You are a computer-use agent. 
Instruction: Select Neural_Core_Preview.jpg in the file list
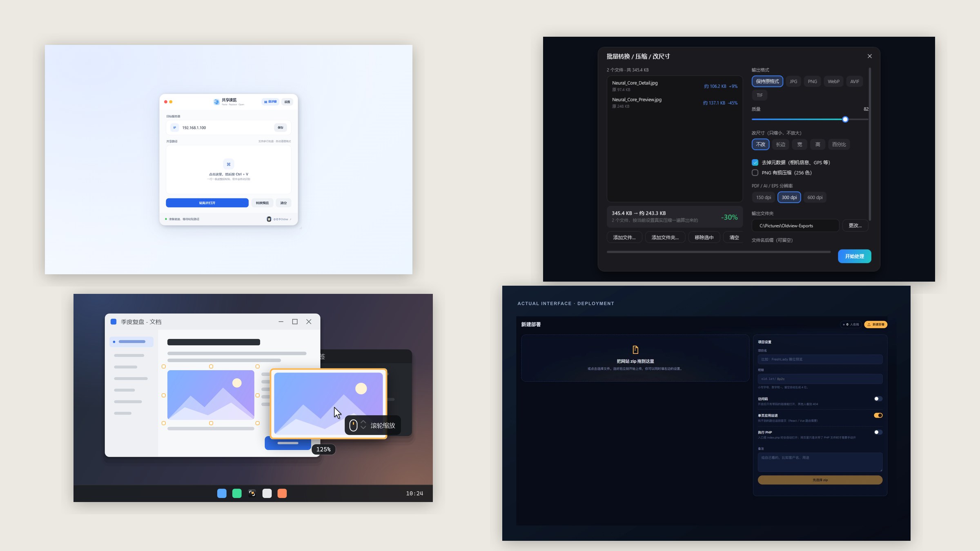675,102
